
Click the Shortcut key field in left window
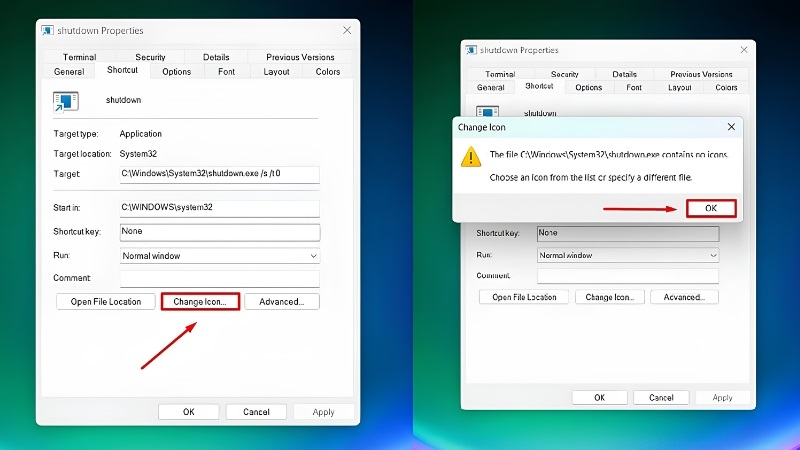point(220,232)
